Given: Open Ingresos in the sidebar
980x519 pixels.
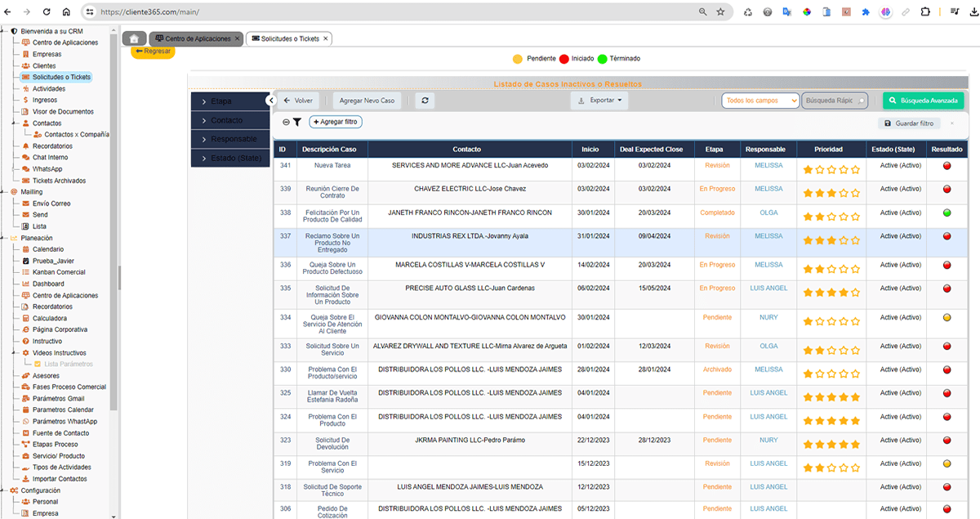Looking at the screenshot, I should coord(45,100).
